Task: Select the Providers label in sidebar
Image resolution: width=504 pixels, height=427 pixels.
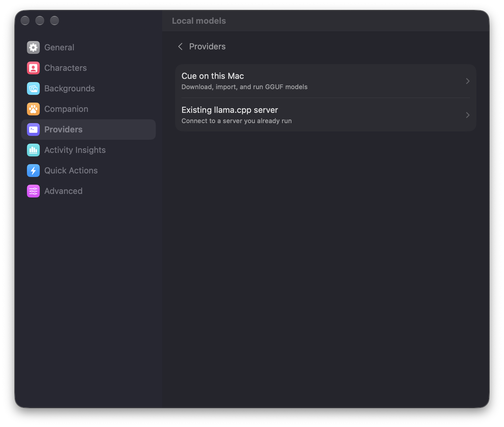Action: coord(63,130)
